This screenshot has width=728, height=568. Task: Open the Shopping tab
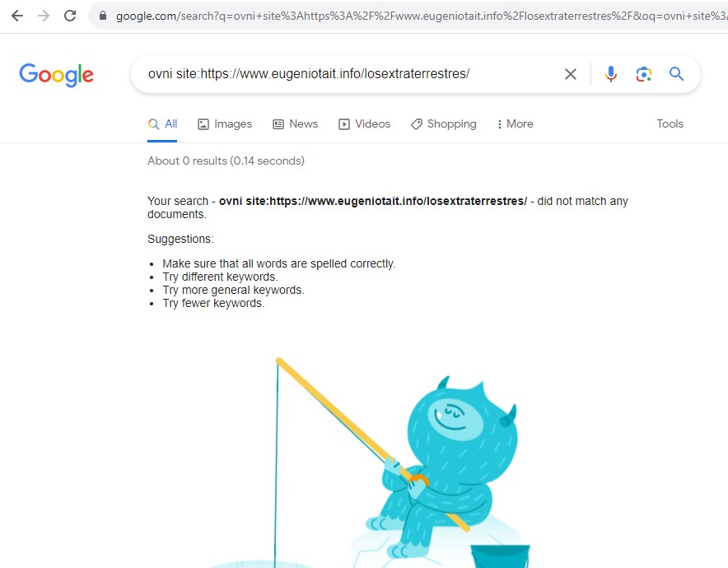coord(444,124)
